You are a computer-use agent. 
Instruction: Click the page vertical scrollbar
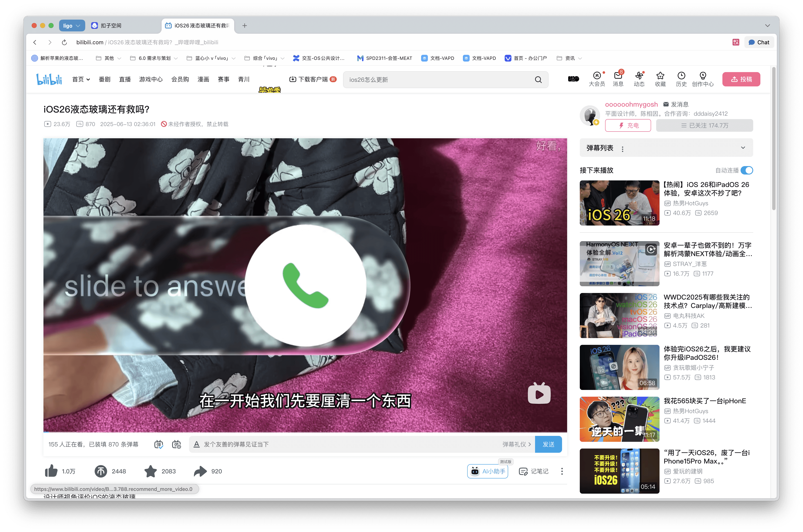774,139
